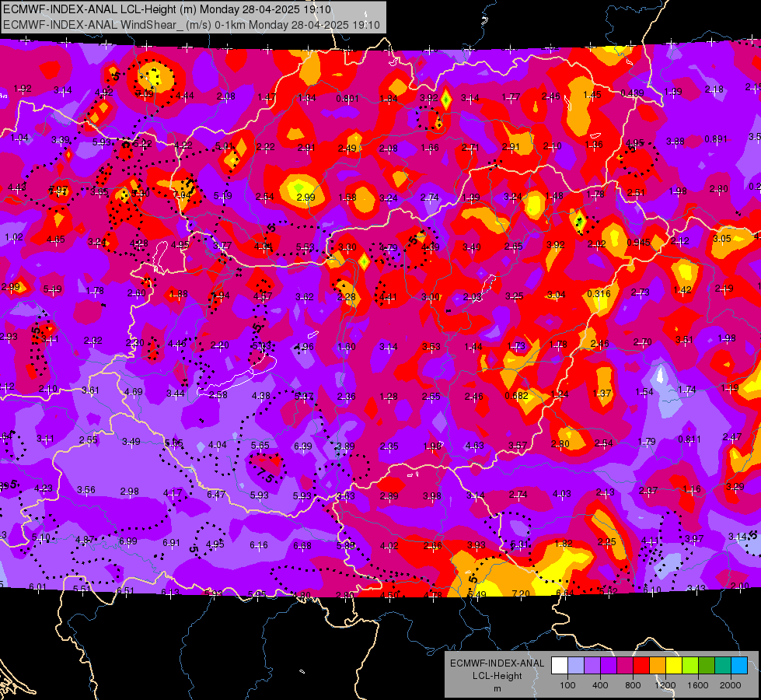Click the wind shear value 7.04
This screenshot has height=700, width=761.
coord(183,194)
